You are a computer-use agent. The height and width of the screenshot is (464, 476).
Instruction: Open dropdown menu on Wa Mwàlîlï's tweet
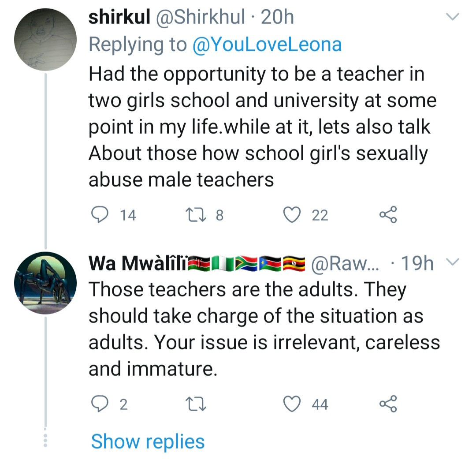coord(453,263)
